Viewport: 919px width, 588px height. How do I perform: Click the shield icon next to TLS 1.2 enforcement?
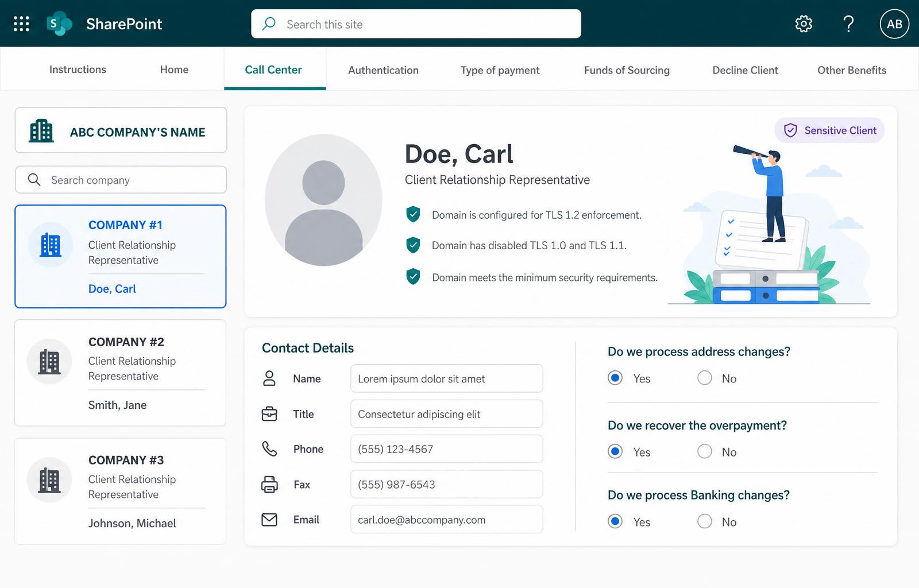coord(413,214)
